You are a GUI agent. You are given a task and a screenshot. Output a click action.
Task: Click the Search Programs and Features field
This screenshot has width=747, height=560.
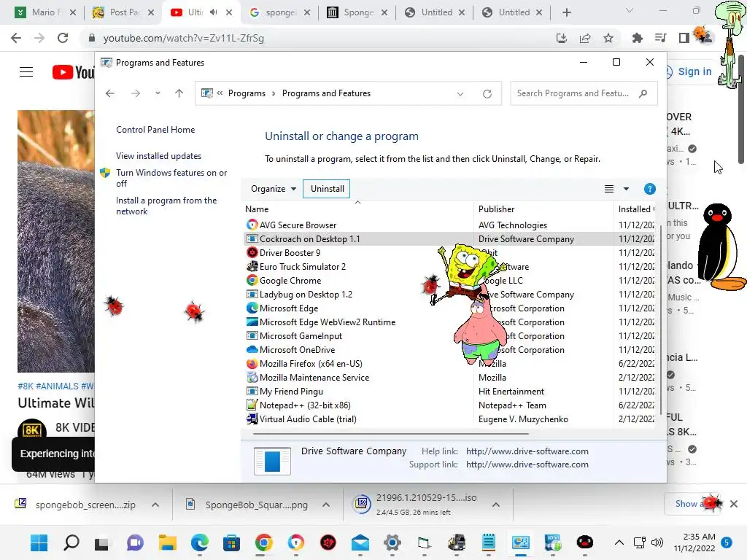584,93
